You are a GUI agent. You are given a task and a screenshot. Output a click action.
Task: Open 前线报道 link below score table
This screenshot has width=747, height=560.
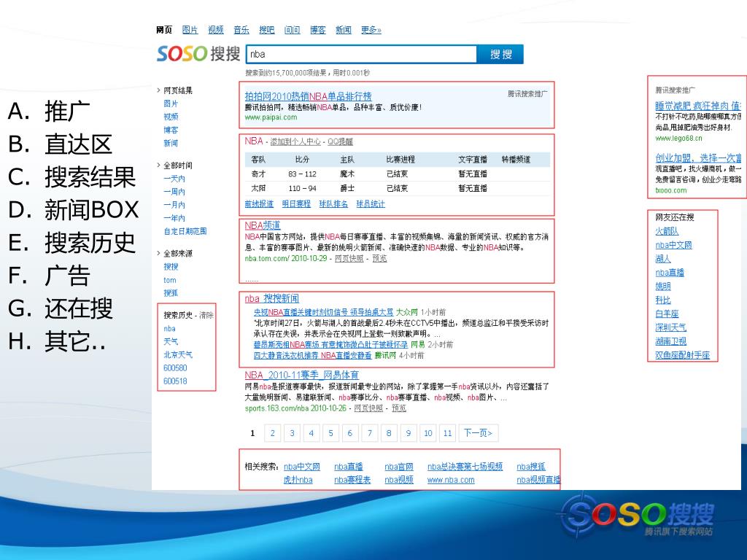259,204
